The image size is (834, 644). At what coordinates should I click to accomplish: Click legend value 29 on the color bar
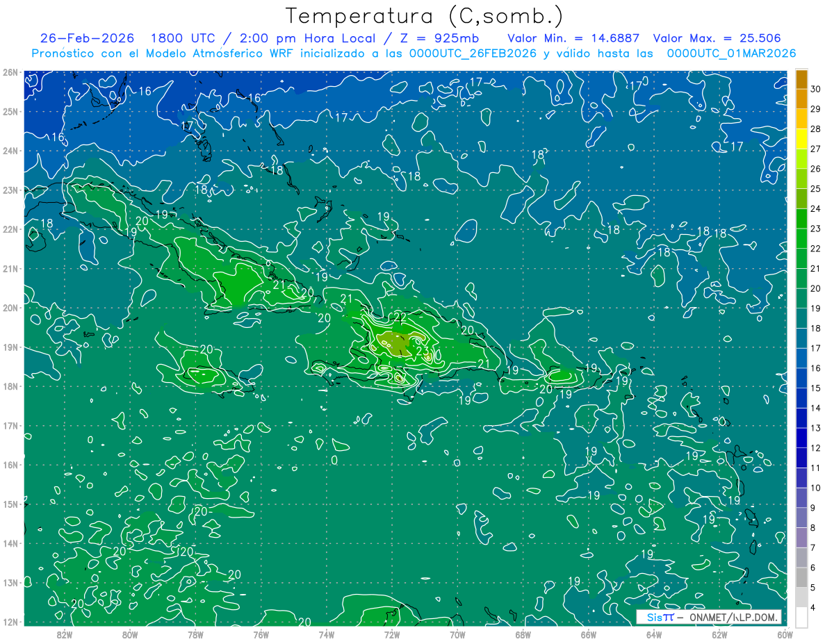point(817,109)
